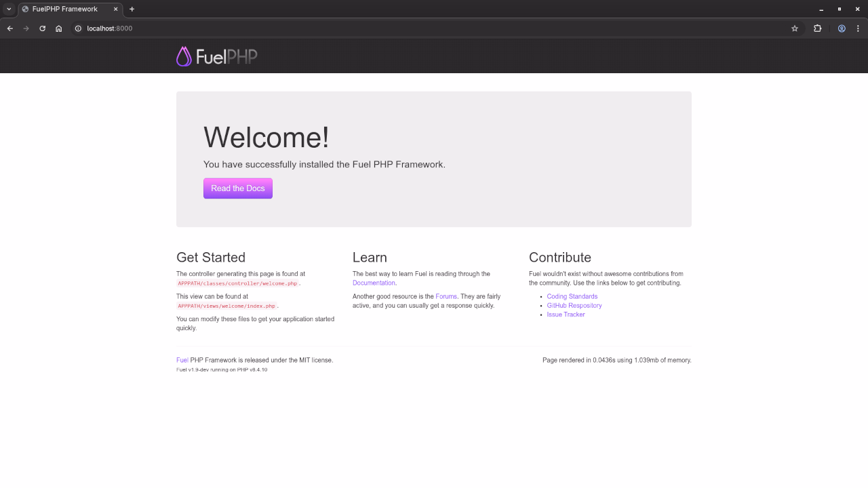Image resolution: width=868 pixels, height=488 pixels.
Task: View site information icon in address bar
Action: coord(78,28)
